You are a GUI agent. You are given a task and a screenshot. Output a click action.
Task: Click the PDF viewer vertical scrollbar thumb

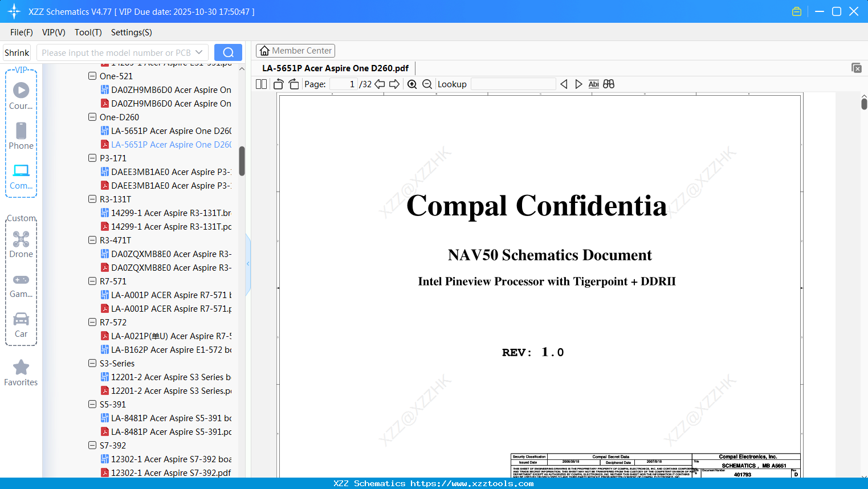(864, 104)
